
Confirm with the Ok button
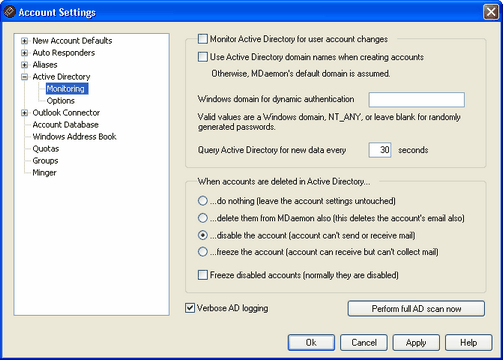311,343
